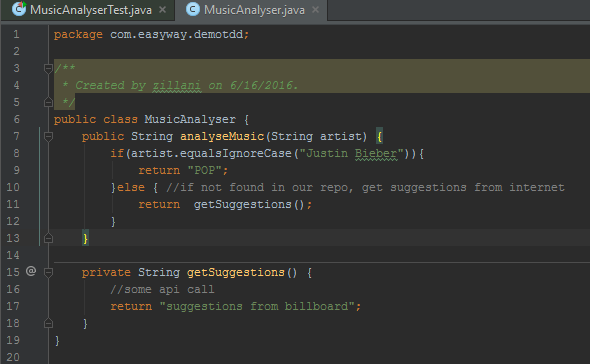Click the fold end marker at line 5
This screenshot has width=590, height=364.
pyautogui.click(x=48, y=102)
